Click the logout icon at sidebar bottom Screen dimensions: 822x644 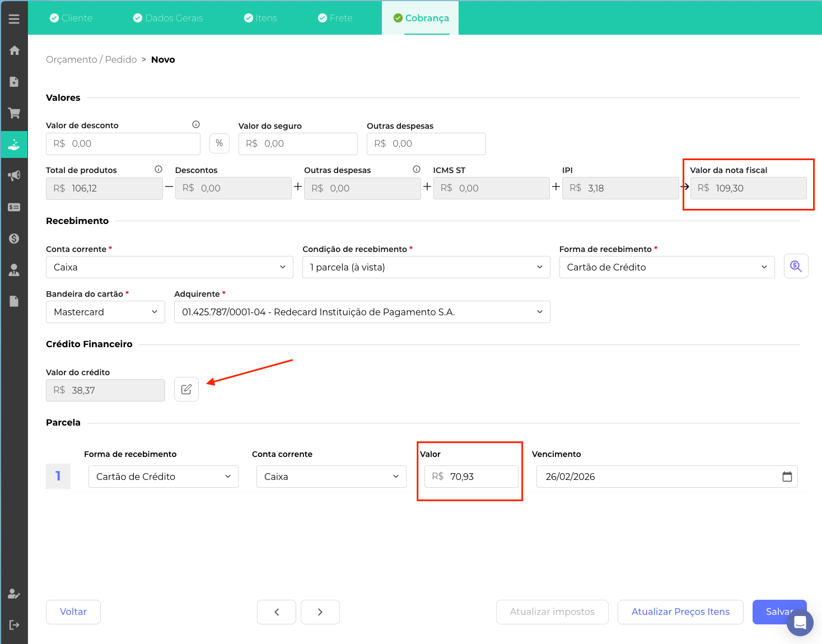click(x=14, y=625)
